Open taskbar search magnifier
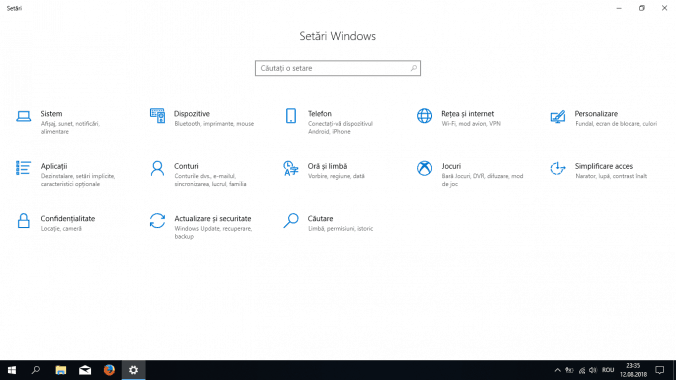This screenshot has width=676, height=380. (36, 370)
